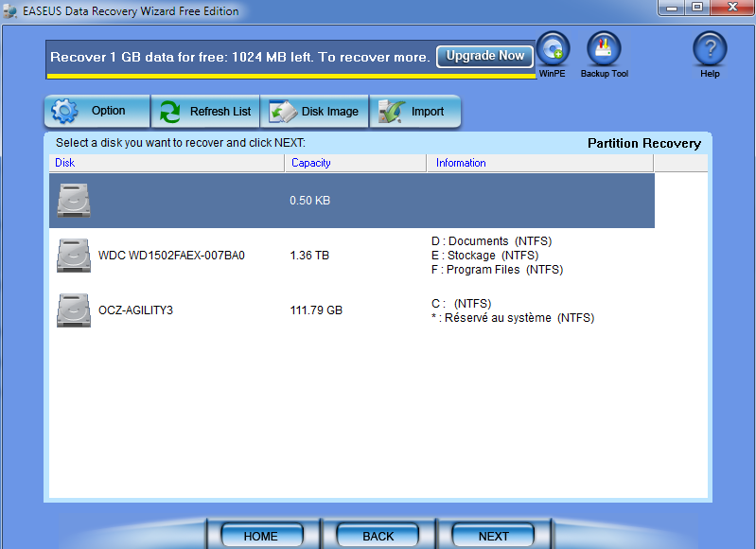Viewport: 756px width, 549px height.
Task: Click Refresh List with green arrows
Action: [x=205, y=112]
